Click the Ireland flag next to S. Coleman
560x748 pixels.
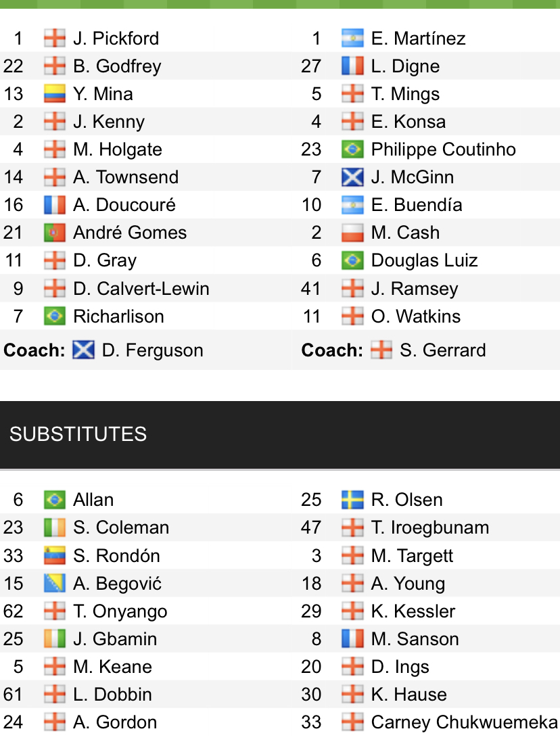point(54,528)
